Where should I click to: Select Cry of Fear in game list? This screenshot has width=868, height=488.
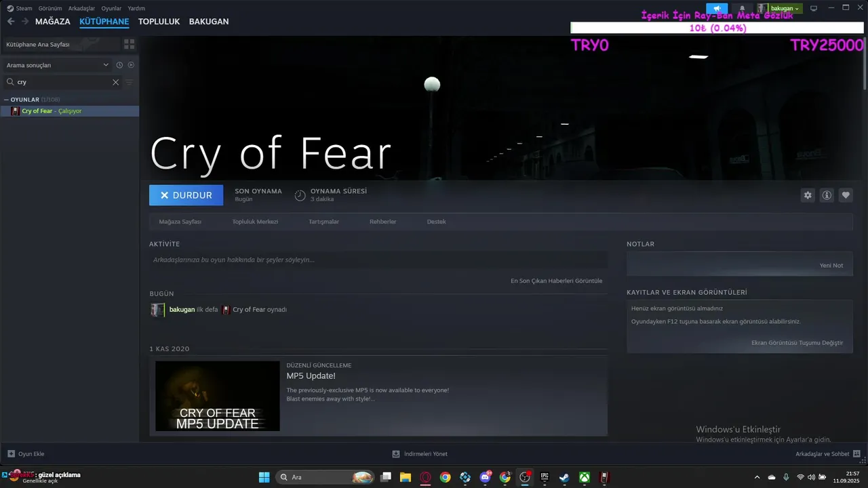click(x=70, y=111)
